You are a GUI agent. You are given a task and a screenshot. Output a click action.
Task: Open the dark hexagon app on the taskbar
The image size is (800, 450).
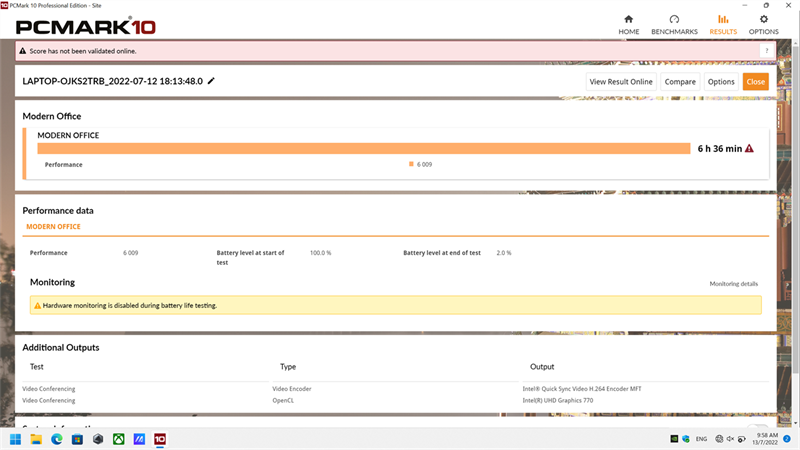pyautogui.click(x=98, y=439)
